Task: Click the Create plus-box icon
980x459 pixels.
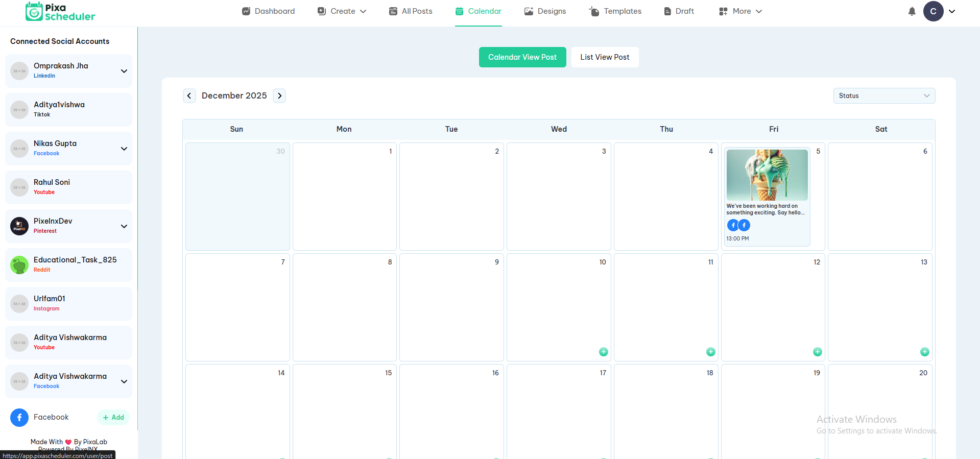Action: pos(322,11)
